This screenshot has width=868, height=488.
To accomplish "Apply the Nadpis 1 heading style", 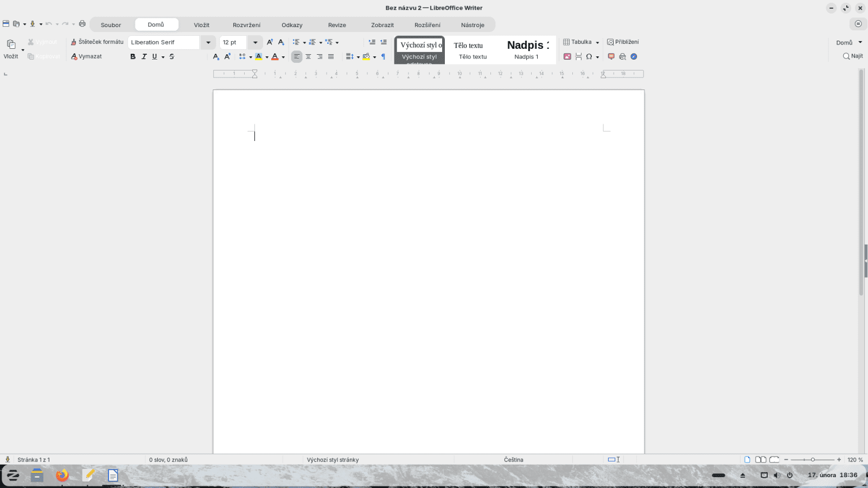I will (x=527, y=50).
